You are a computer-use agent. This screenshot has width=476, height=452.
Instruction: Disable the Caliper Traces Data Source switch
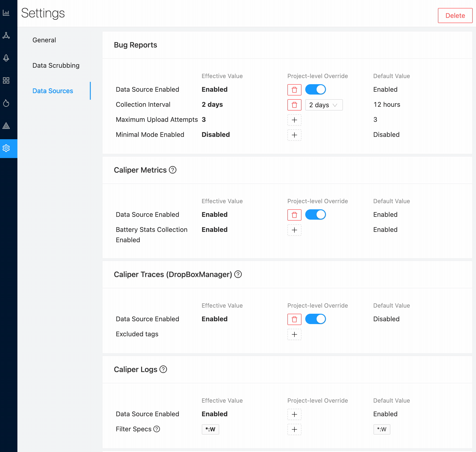tap(315, 319)
